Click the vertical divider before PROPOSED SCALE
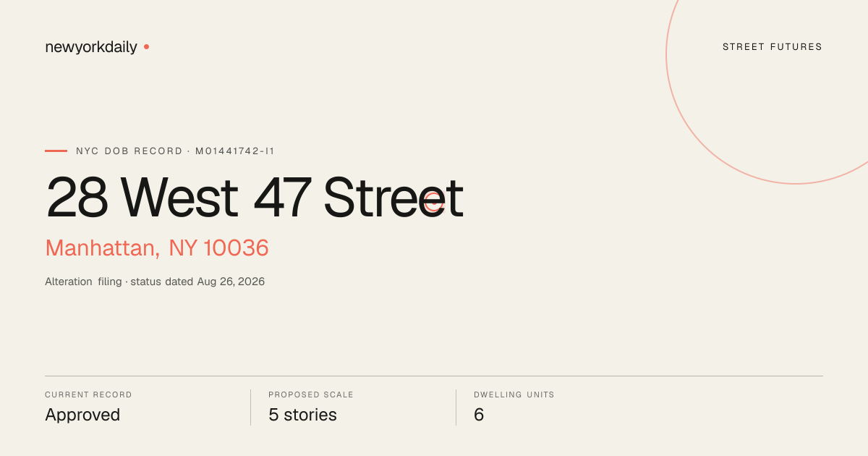The width and height of the screenshot is (868, 456). click(250, 408)
